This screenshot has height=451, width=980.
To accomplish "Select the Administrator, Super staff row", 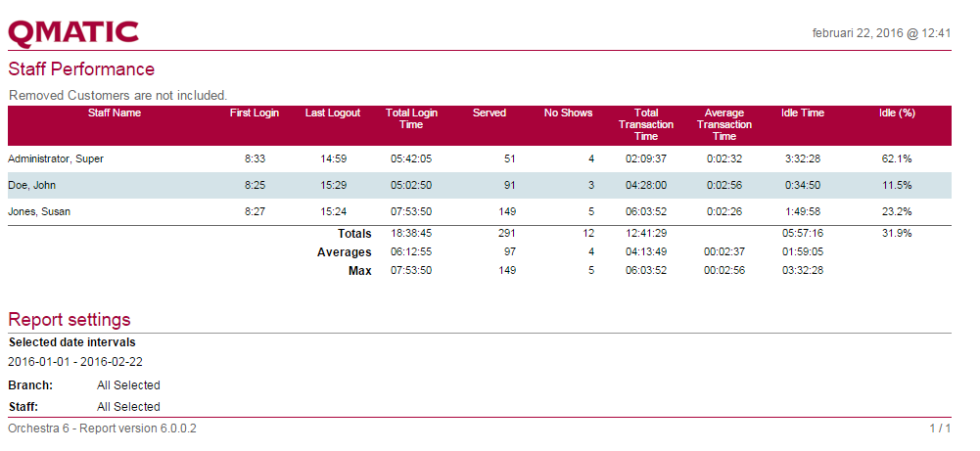I will point(56,158).
